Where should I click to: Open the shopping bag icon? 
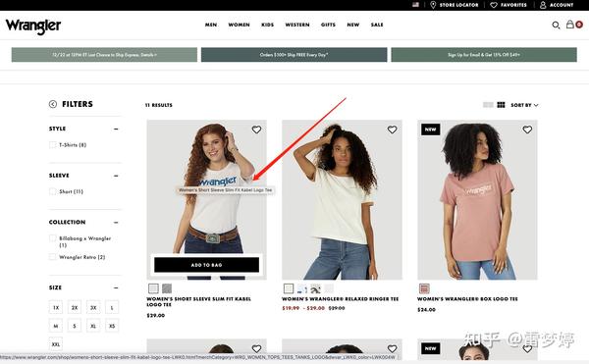(x=570, y=25)
